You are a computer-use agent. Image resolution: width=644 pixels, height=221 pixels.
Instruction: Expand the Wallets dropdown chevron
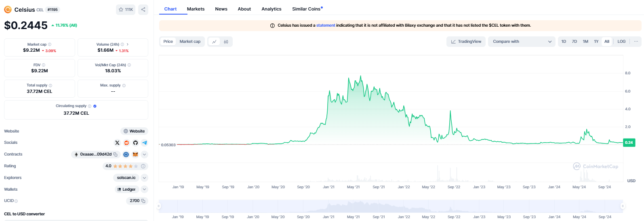[x=145, y=189]
